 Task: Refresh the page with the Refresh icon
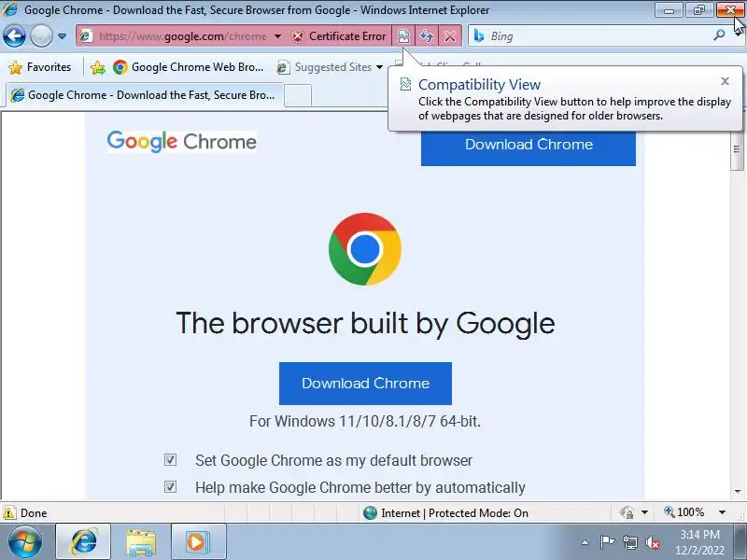[x=427, y=36]
